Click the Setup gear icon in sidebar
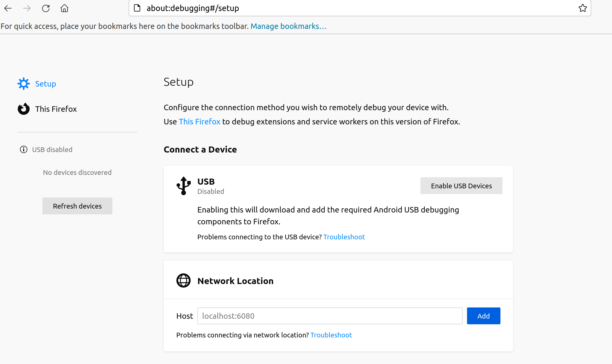This screenshot has width=612, height=364. [24, 84]
